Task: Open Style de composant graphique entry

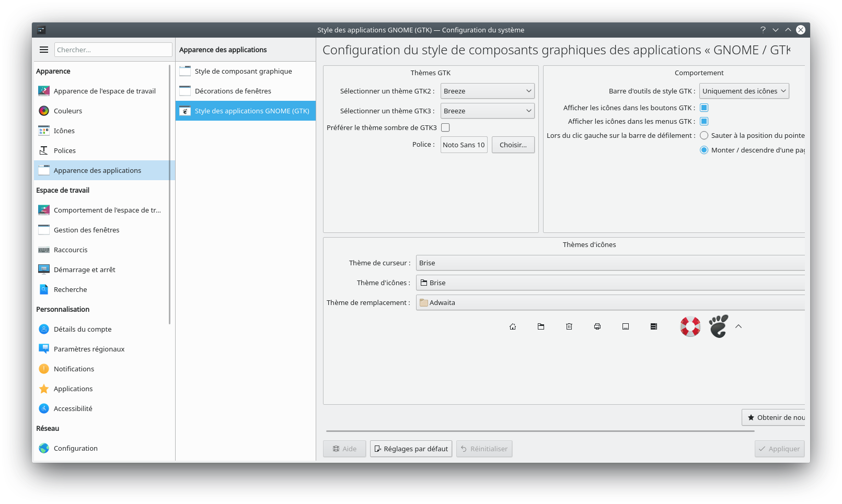Action: click(243, 71)
